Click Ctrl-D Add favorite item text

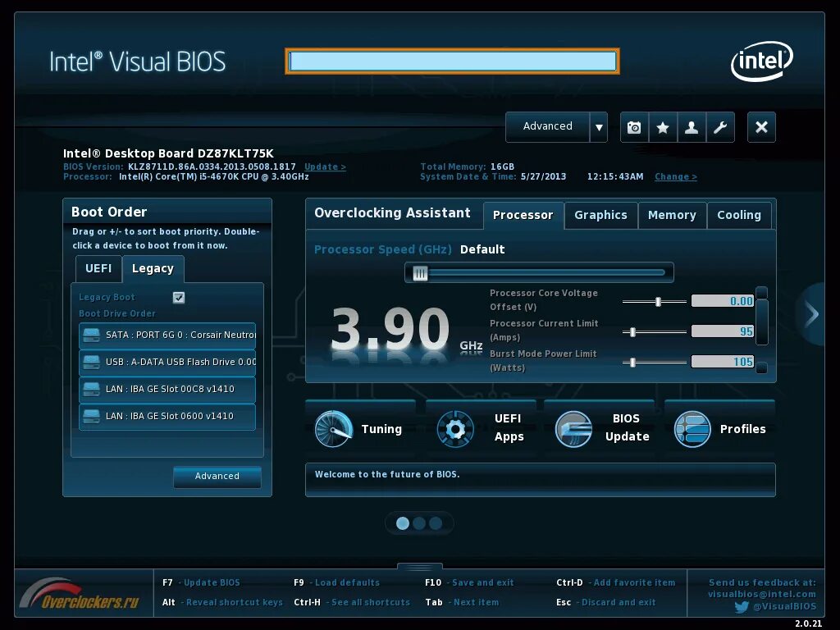[x=615, y=582]
